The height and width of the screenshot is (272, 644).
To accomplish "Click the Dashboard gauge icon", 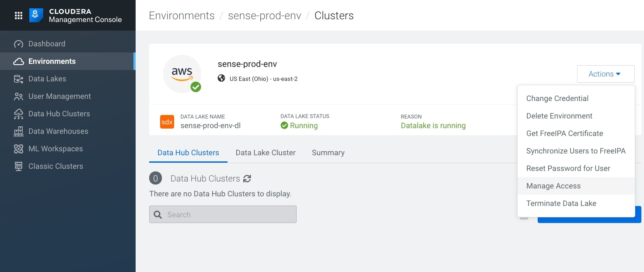I will click(18, 44).
